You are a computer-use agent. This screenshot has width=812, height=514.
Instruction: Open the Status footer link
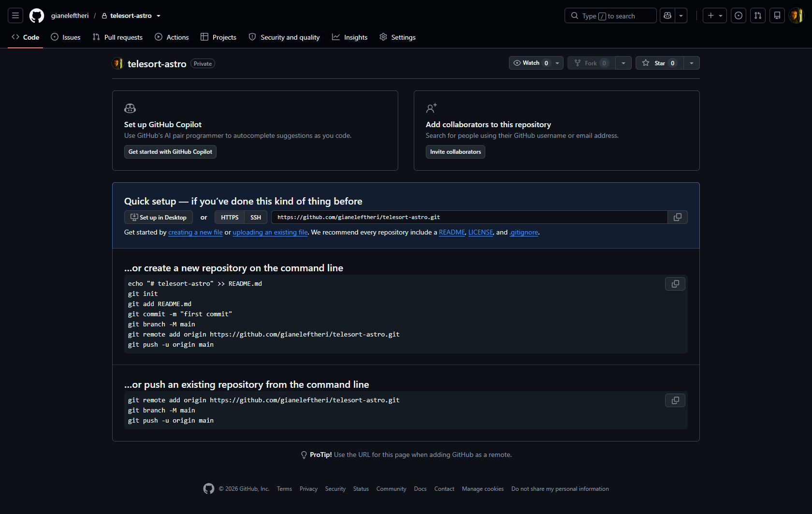click(x=361, y=489)
